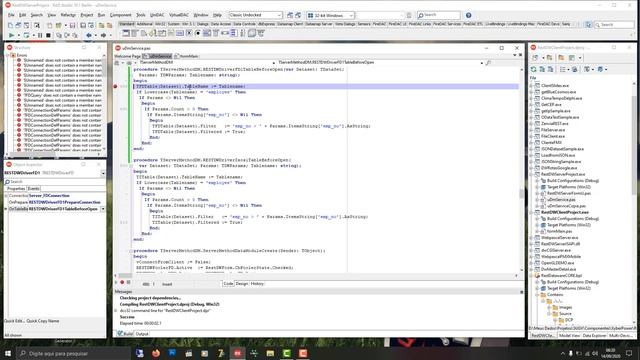This screenshot has height=360, width=640.
Task: Open the UniDAC menu
Action: [x=157, y=15]
